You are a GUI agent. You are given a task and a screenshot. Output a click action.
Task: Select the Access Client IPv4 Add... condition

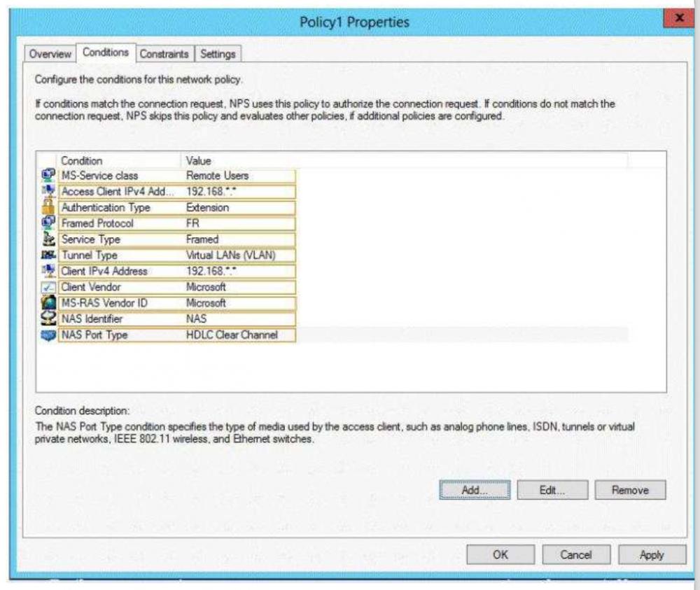(177, 192)
